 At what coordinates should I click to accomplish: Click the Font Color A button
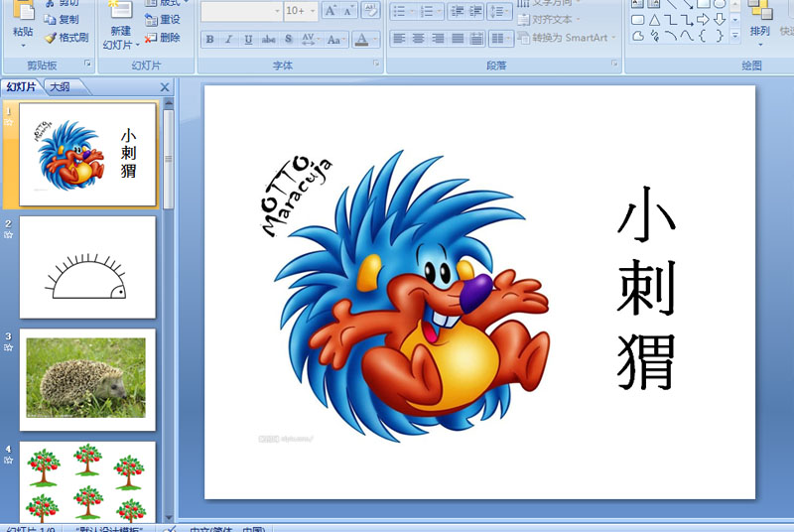click(361, 39)
